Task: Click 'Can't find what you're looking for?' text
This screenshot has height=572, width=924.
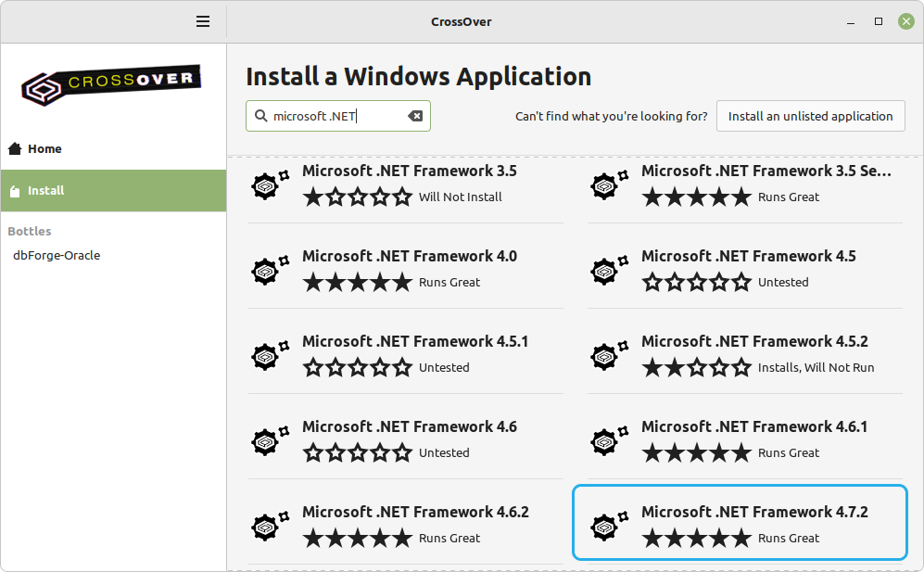Action: click(611, 116)
